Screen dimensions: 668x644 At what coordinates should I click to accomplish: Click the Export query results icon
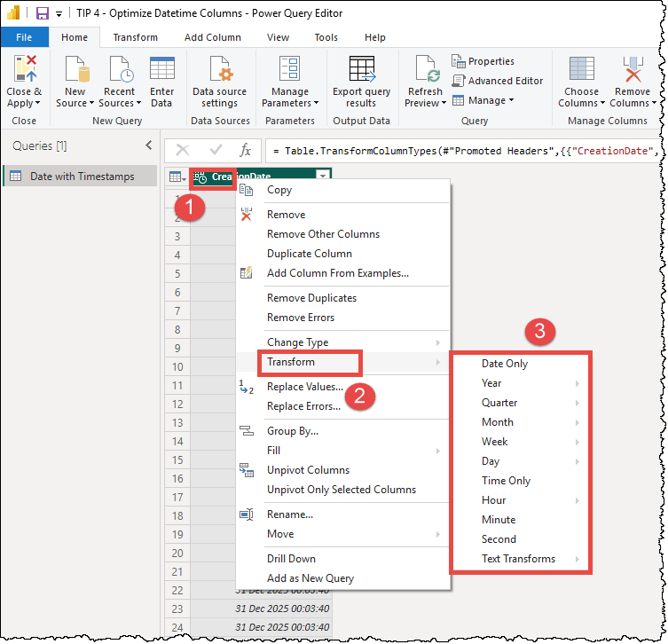coord(361,70)
